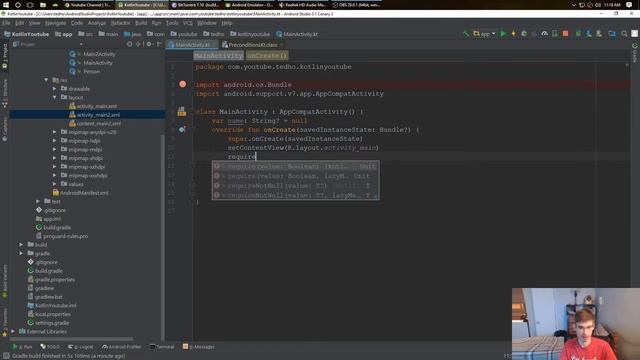Click the Project panel horizontal scrollbar
Screen dimensions: 640x360
point(71,339)
